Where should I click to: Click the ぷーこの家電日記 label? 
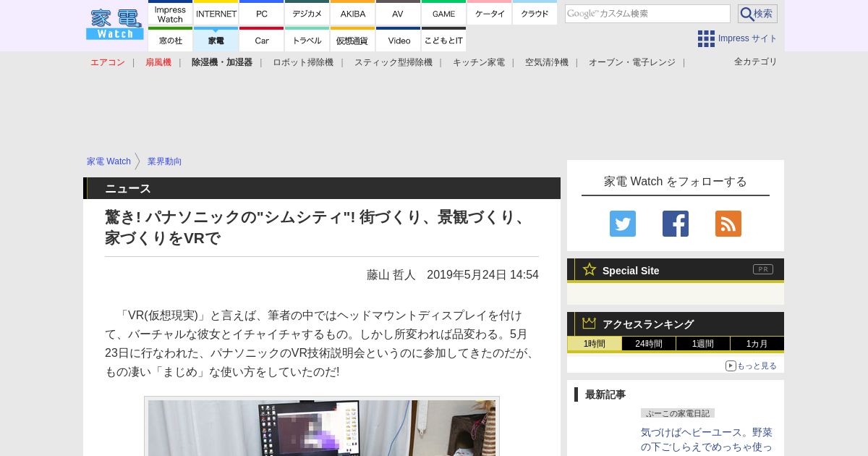tap(678, 413)
